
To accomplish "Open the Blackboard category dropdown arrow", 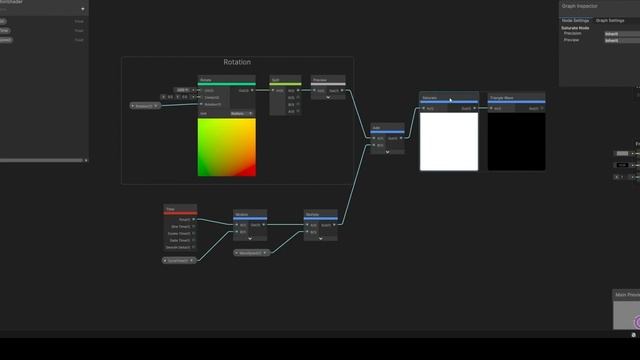I will 83,9.
